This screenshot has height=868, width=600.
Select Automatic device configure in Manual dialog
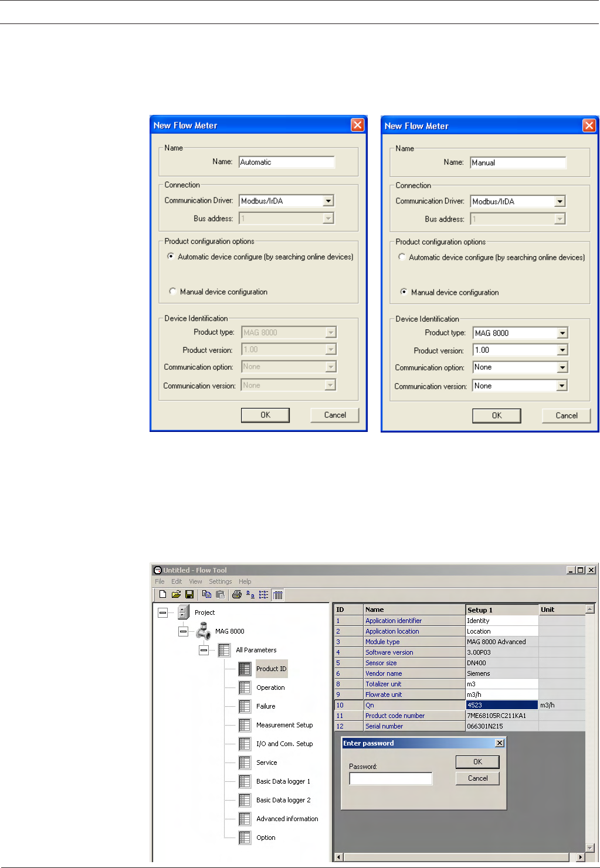click(x=402, y=257)
